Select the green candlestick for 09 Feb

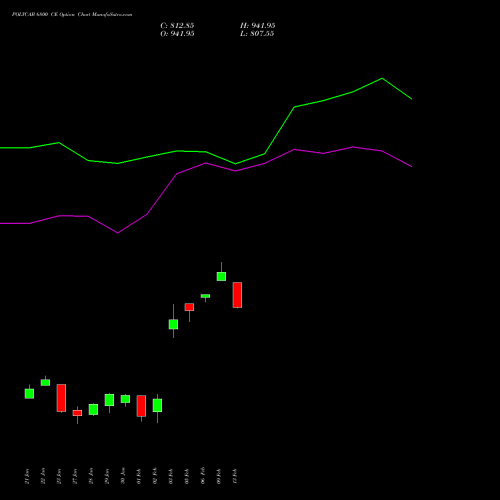221,276
